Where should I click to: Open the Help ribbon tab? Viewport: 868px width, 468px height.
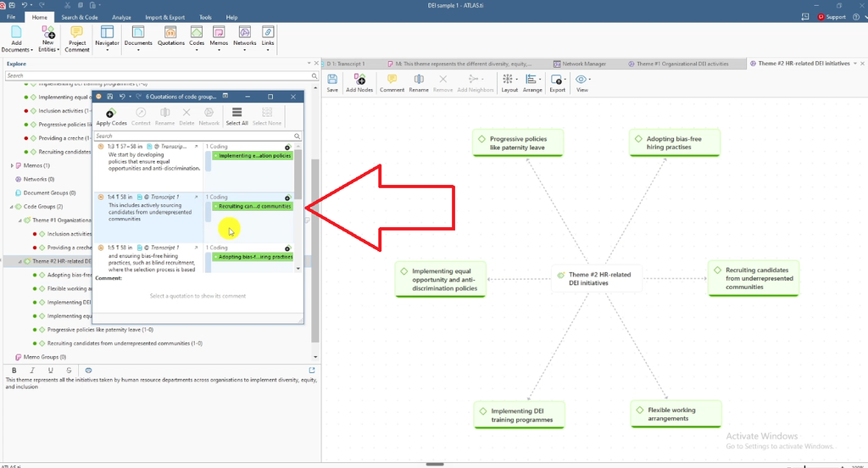[x=232, y=17]
